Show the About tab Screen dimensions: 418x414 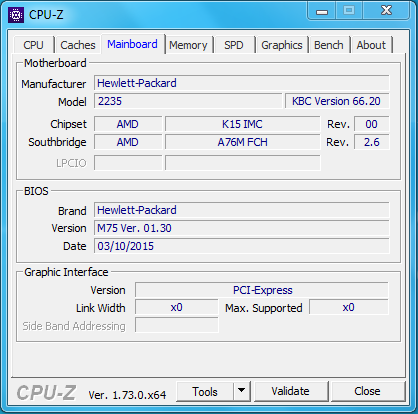(x=371, y=45)
